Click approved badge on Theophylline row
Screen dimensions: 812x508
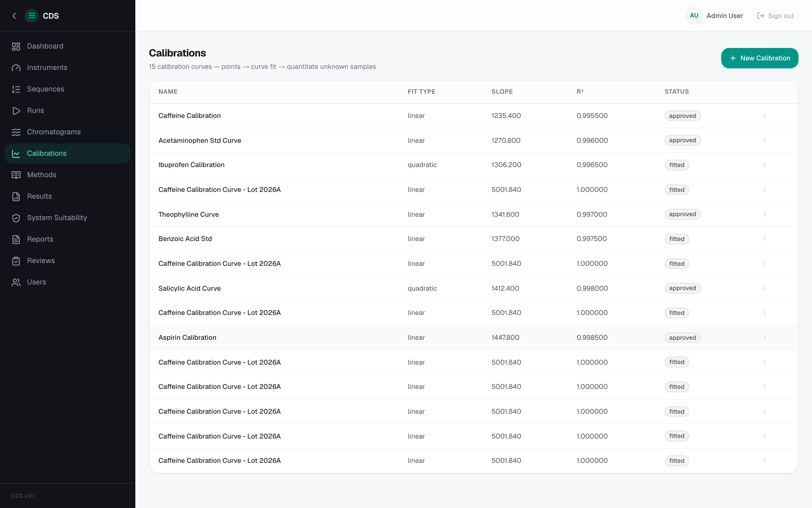pyautogui.click(x=683, y=214)
